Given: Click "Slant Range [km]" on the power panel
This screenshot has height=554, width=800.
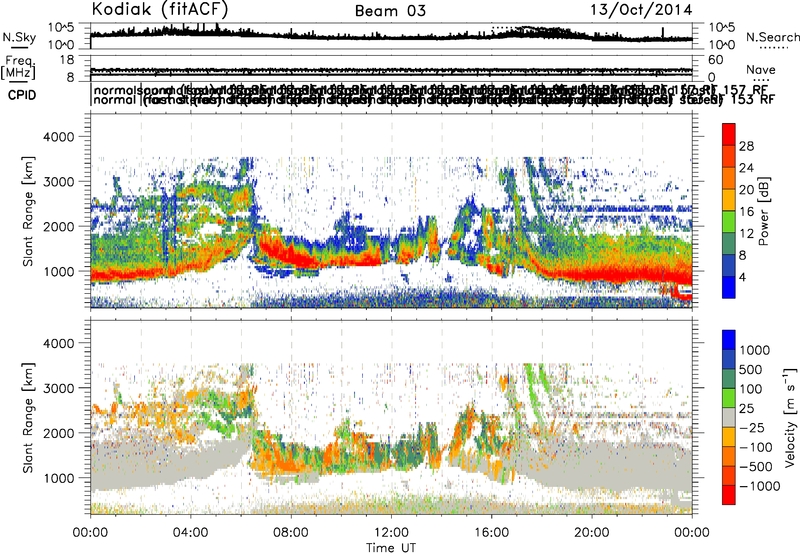Looking at the screenshot, I should coord(29,211).
